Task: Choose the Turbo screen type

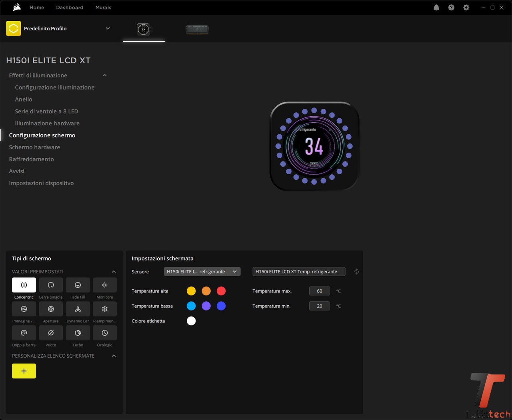Action: [x=78, y=333]
